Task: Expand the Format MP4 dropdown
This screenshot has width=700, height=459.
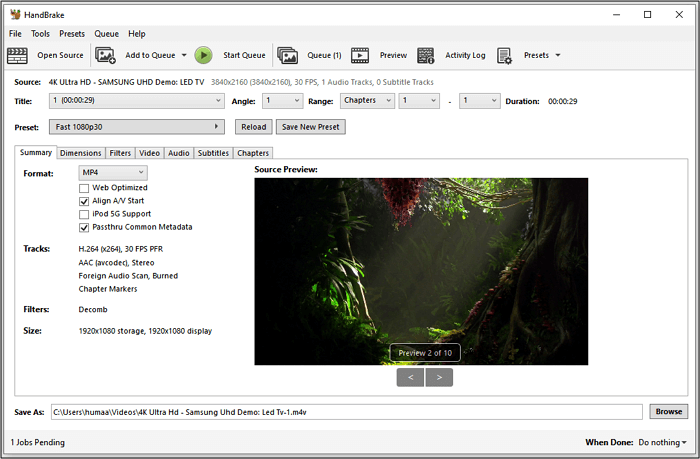Action: click(x=113, y=173)
